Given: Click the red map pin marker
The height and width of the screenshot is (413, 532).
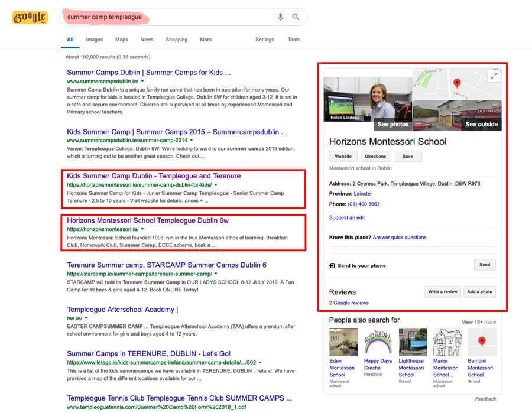Looking at the screenshot, I should (x=457, y=83).
